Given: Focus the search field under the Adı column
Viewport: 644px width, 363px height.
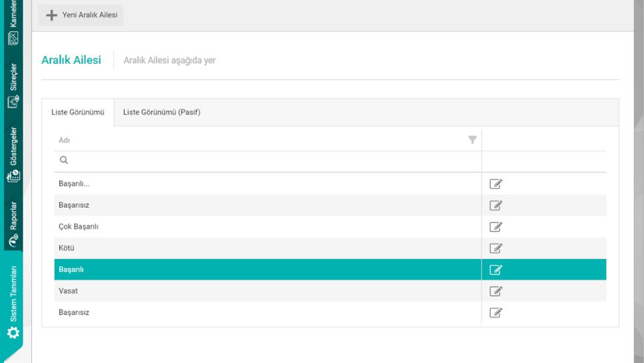Looking at the screenshot, I should pos(266,161).
